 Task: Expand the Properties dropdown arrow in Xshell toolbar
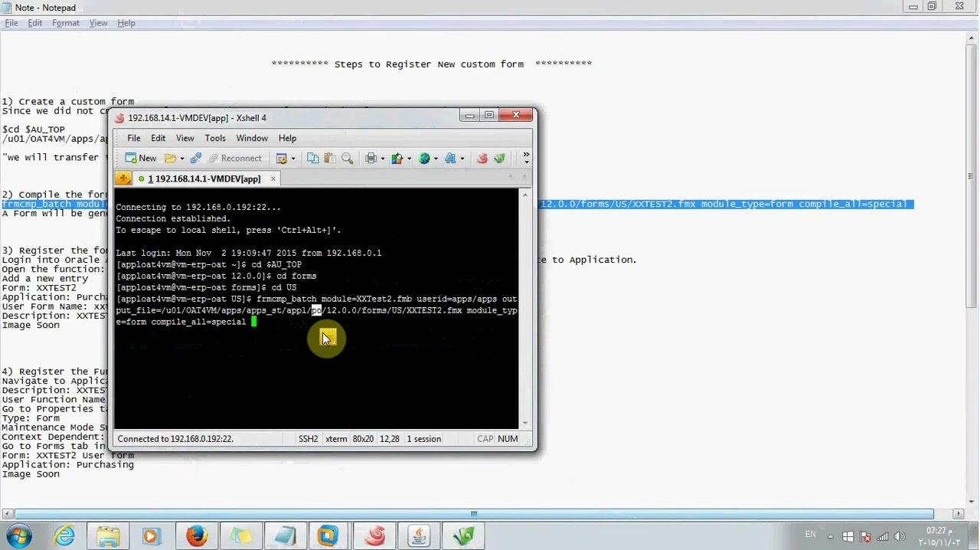point(292,159)
